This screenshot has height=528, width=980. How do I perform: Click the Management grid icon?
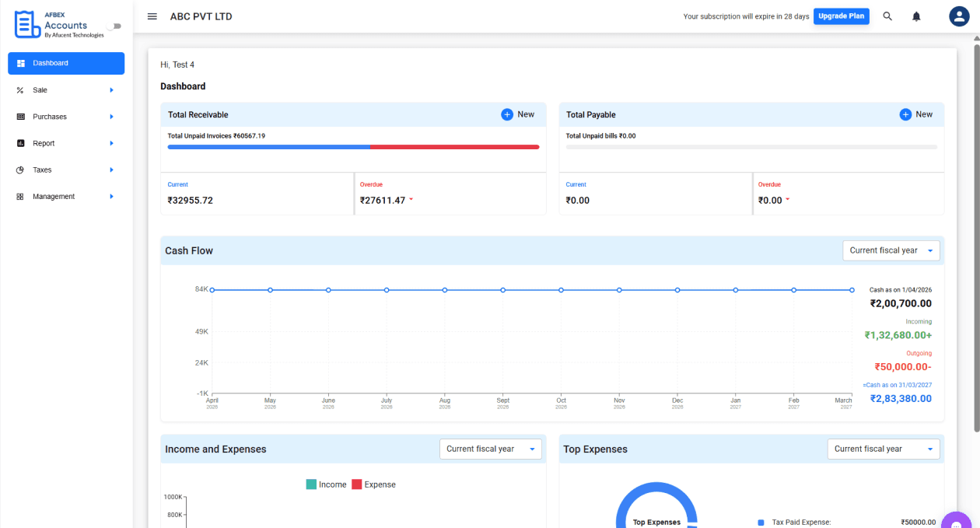[x=20, y=197]
